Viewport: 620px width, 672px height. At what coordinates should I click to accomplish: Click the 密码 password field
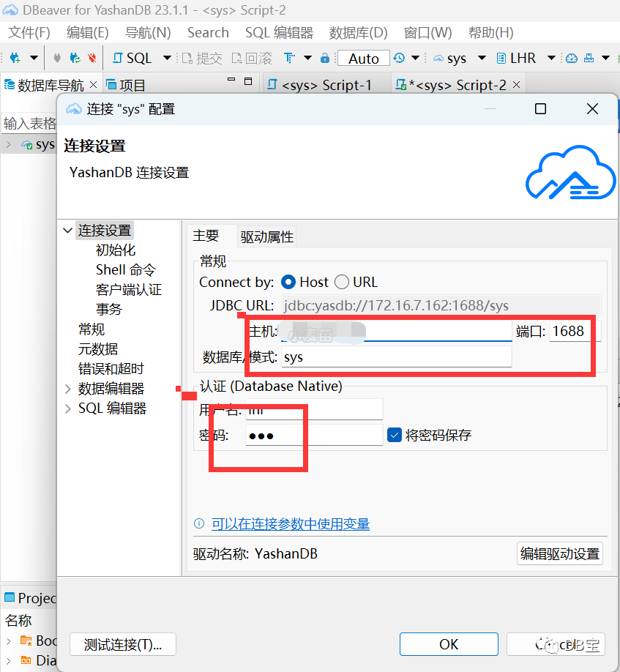click(x=313, y=436)
